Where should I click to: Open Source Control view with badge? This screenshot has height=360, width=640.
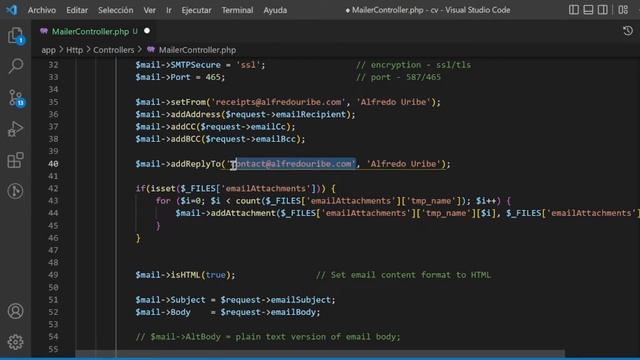[16, 98]
